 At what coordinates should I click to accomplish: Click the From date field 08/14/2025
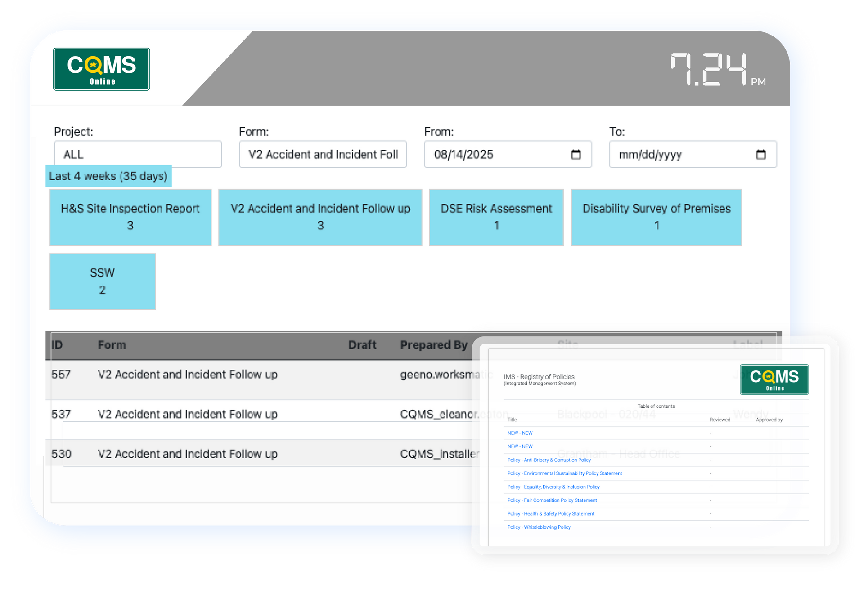click(463, 154)
